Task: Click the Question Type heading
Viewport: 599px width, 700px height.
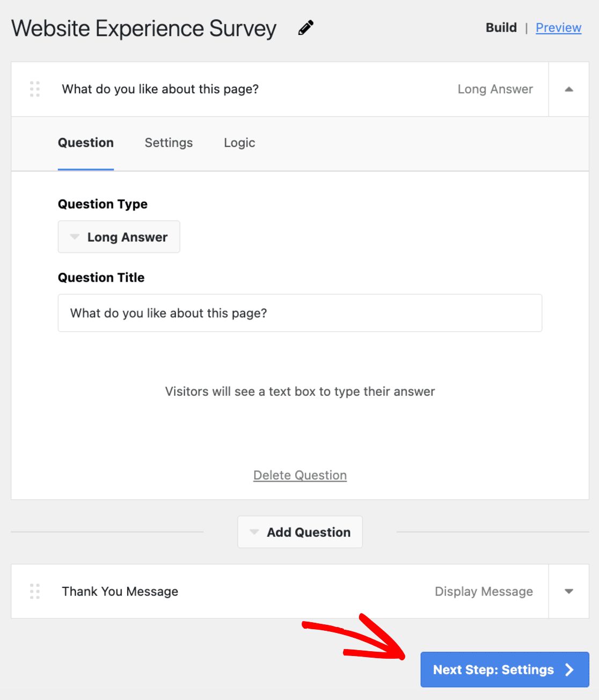Action: tap(103, 204)
